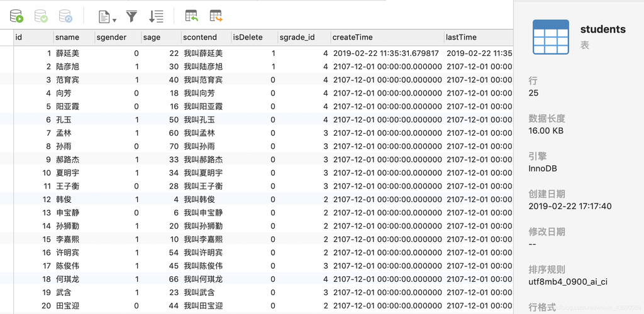The image size is (644, 314).
Task: Click the begin transaction database icon
Action: [x=17, y=16]
